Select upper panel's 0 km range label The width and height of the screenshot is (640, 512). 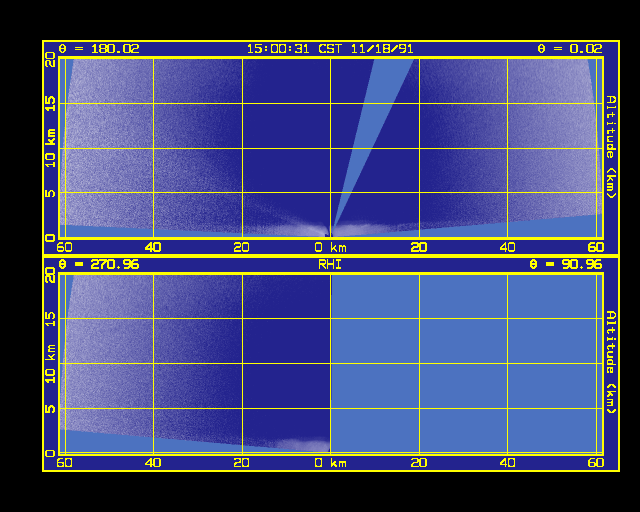331,247
